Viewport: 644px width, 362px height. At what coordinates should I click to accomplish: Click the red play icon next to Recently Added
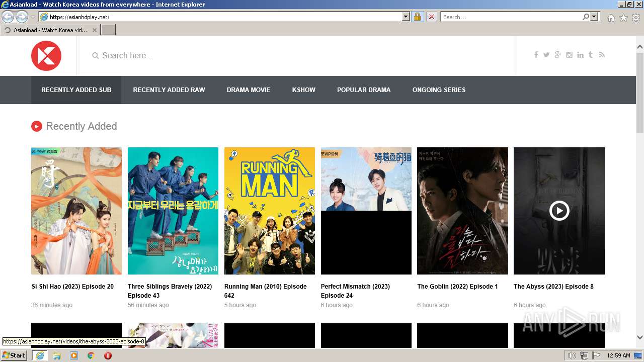37,126
